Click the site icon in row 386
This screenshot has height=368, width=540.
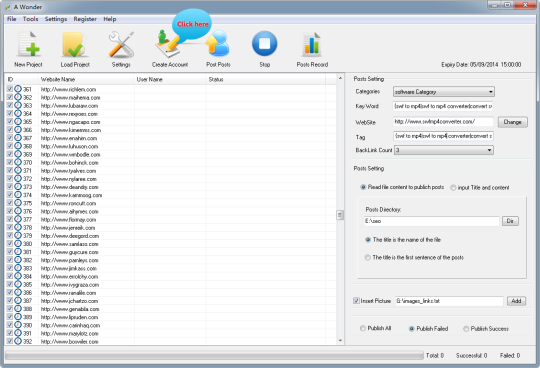click(18, 293)
